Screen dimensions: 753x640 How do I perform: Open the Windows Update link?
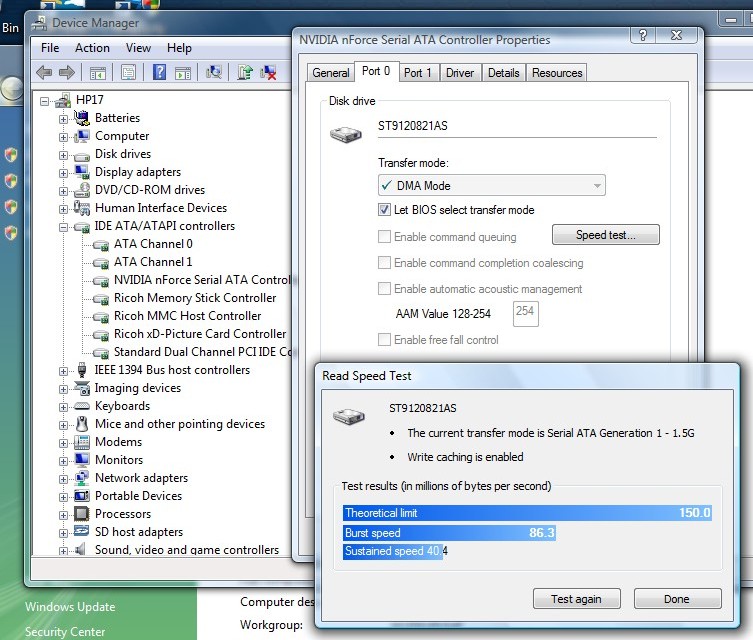tap(70, 606)
